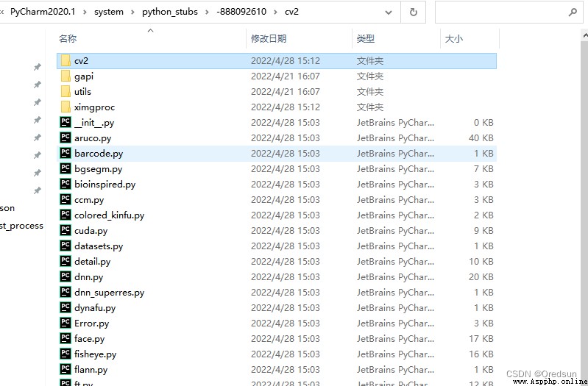Click the 16 KB size of fisheye.py
Screen dimensions: 588x386
[x=481, y=354]
